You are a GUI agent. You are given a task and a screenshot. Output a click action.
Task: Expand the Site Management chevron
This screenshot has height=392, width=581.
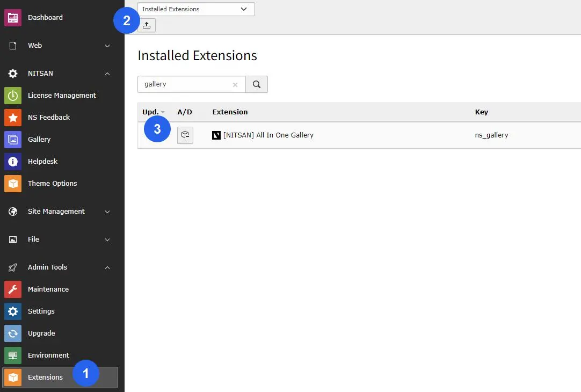pyautogui.click(x=107, y=212)
